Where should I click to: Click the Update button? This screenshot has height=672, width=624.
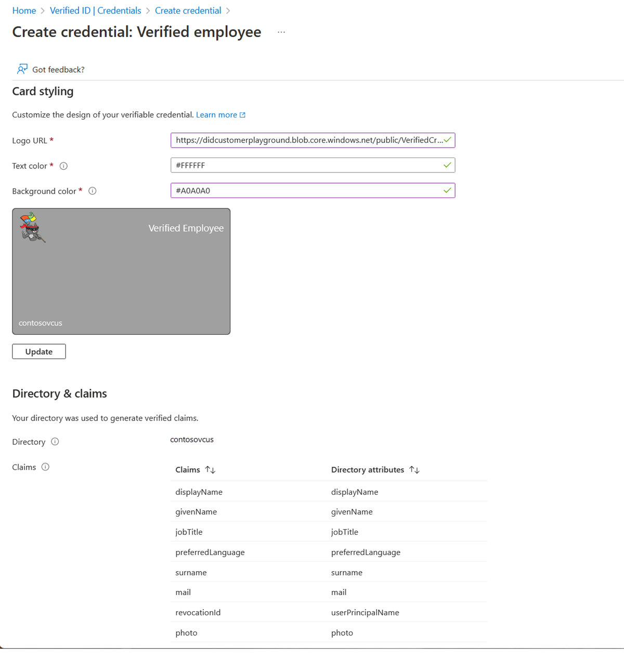pos(39,351)
